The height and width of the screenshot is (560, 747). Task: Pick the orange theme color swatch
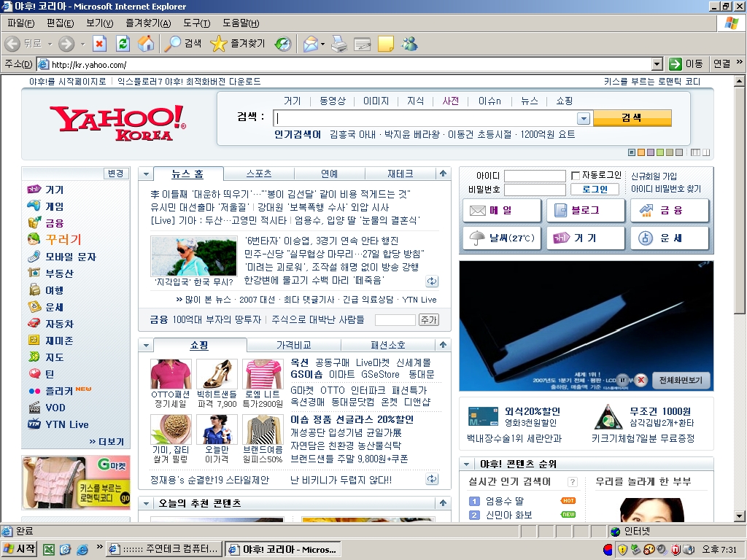[x=641, y=152]
